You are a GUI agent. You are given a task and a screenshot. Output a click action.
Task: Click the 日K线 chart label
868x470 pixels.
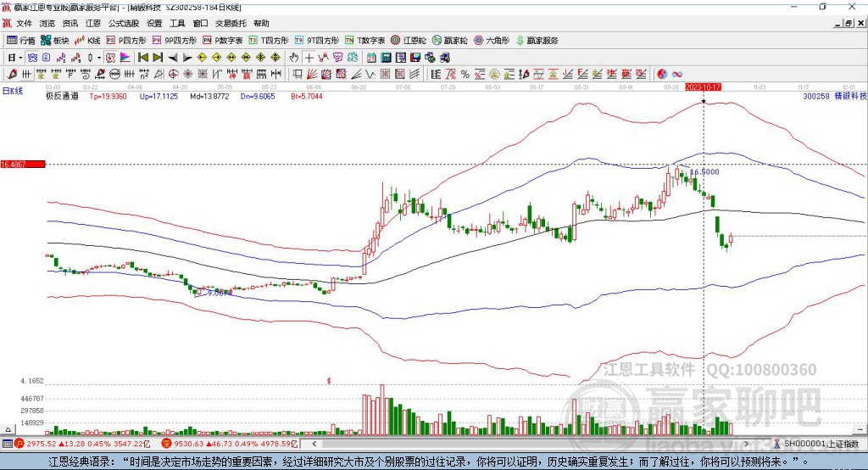coord(13,92)
